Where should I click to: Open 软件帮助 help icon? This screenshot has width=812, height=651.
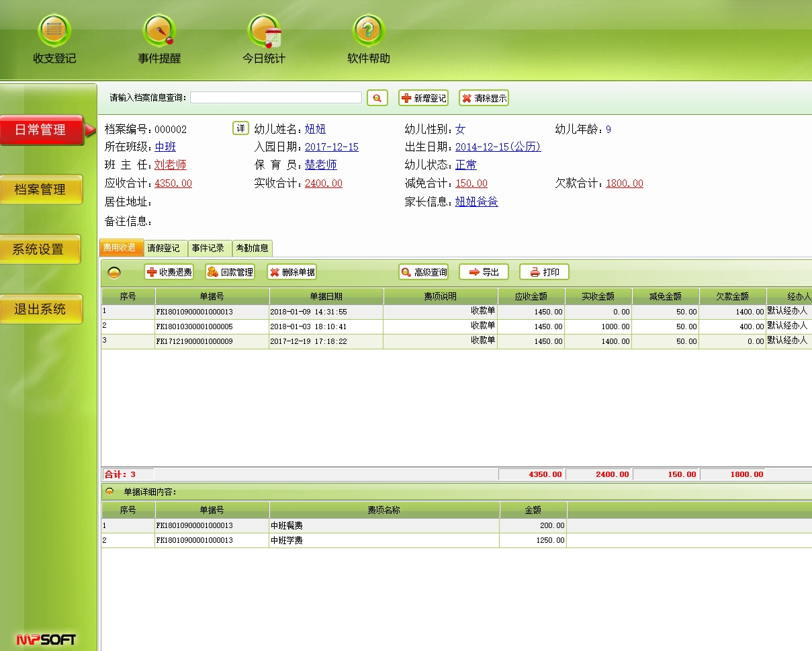368,32
